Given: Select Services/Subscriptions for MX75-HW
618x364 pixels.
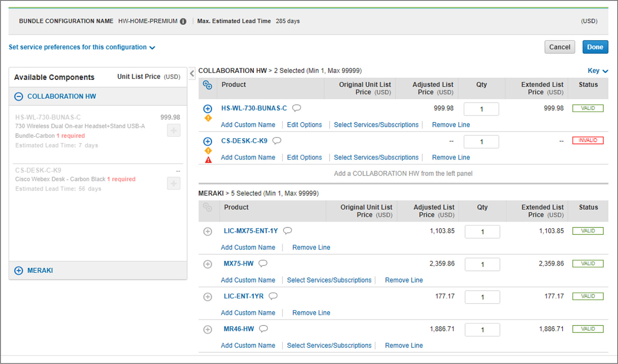Looking at the screenshot, I should [329, 280].
